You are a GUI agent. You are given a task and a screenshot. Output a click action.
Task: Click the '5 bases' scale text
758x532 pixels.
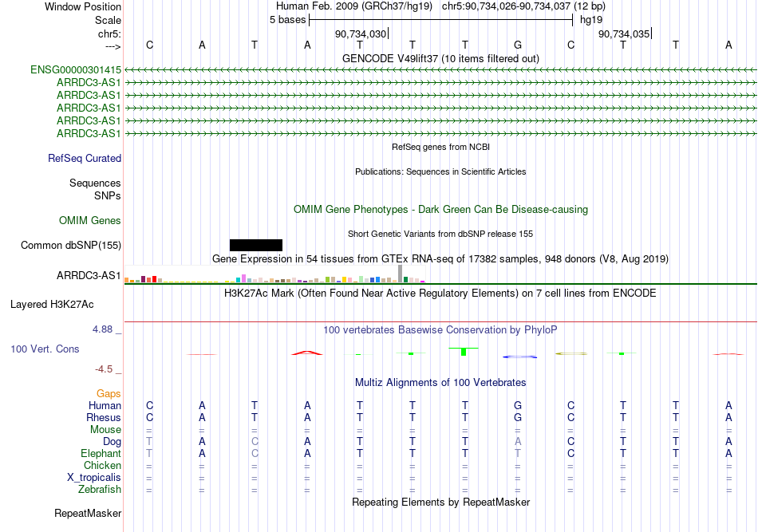point(287,20)
